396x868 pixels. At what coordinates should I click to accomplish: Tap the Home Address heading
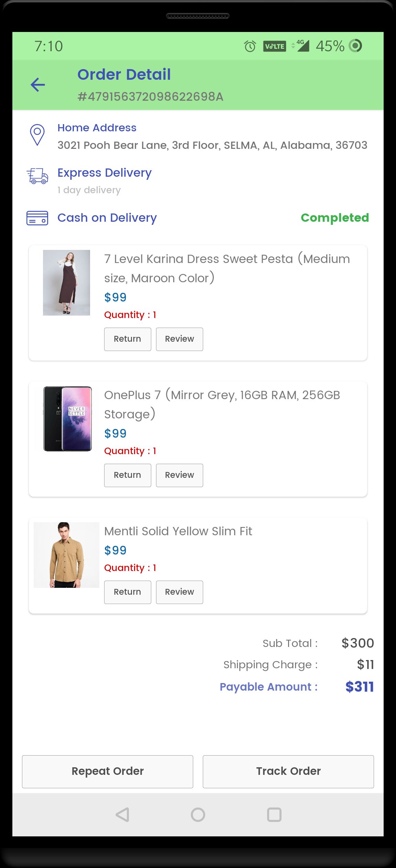coord(97,128)
